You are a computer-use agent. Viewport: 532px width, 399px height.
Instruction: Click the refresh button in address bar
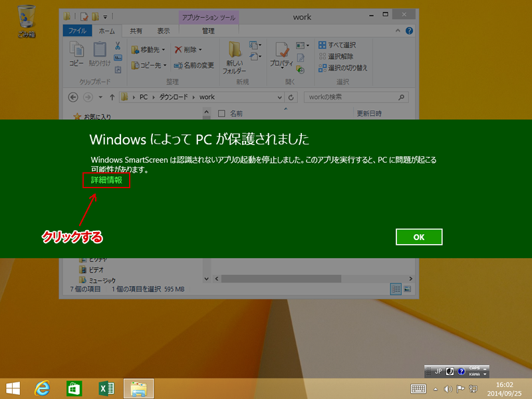291,97
